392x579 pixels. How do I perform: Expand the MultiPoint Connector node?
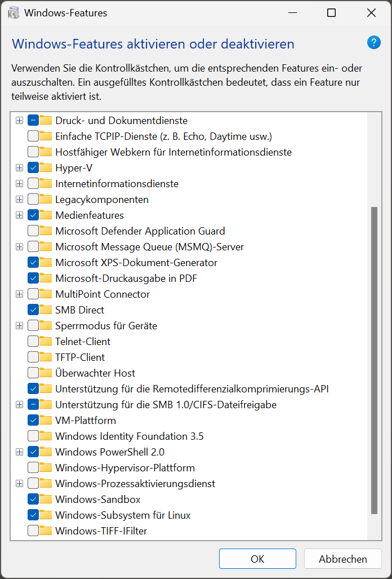click(x=20, y=294)
